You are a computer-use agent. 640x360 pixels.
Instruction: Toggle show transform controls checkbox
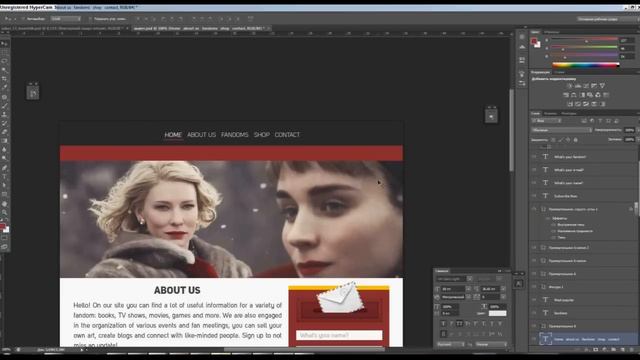click(x=90, y=19)
